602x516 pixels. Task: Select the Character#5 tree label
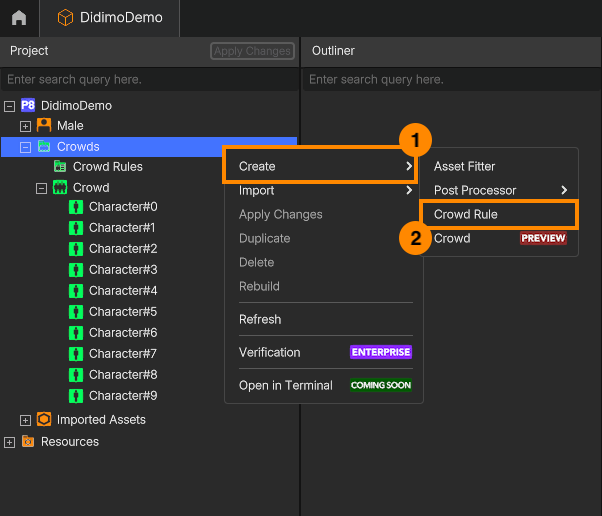tap(123, 312)
